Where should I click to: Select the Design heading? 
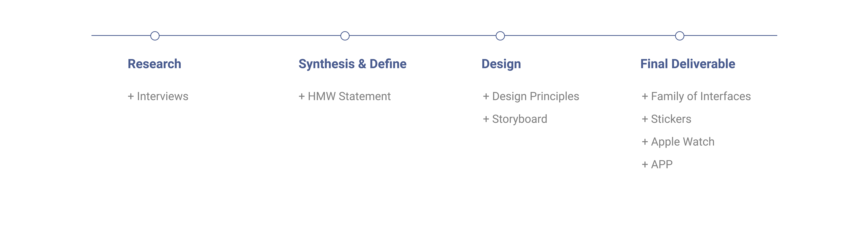[x=501, y=64]
